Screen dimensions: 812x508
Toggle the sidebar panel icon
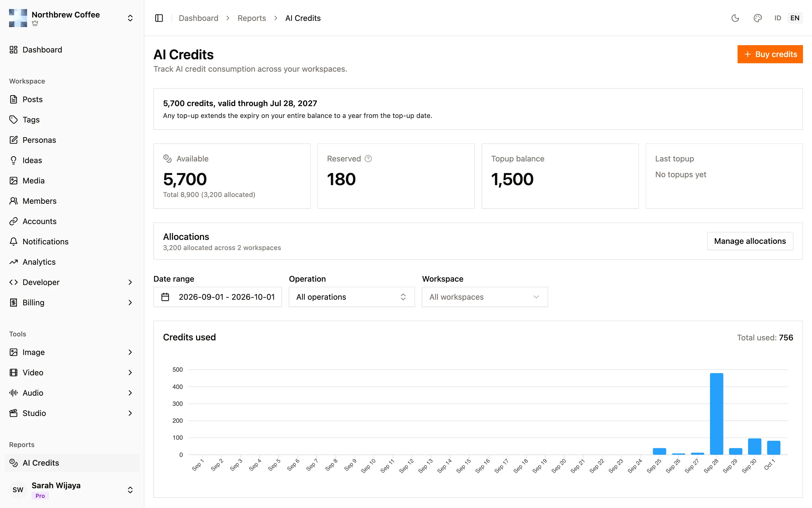pos(159,18)
